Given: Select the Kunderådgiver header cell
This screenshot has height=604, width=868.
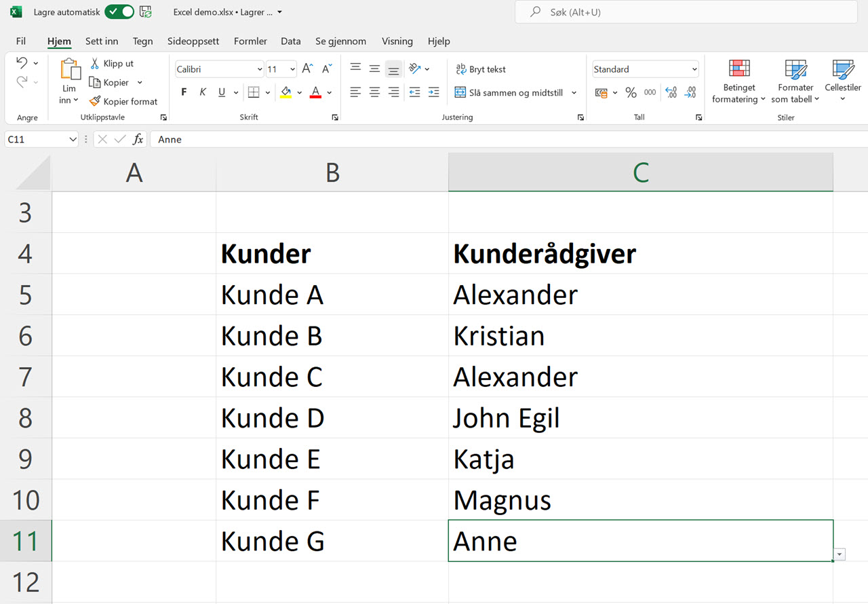Looking at the screenshot, I should [x=641, y=254].
